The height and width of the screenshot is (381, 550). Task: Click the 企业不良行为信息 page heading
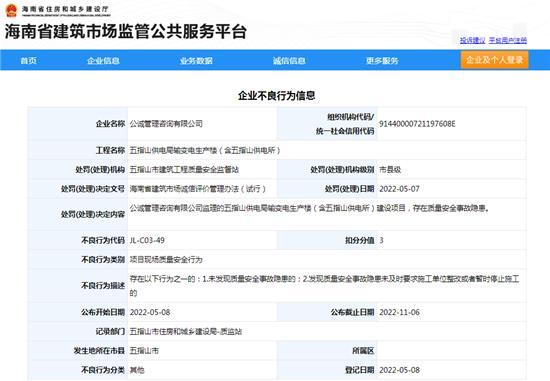click(276, 95)
